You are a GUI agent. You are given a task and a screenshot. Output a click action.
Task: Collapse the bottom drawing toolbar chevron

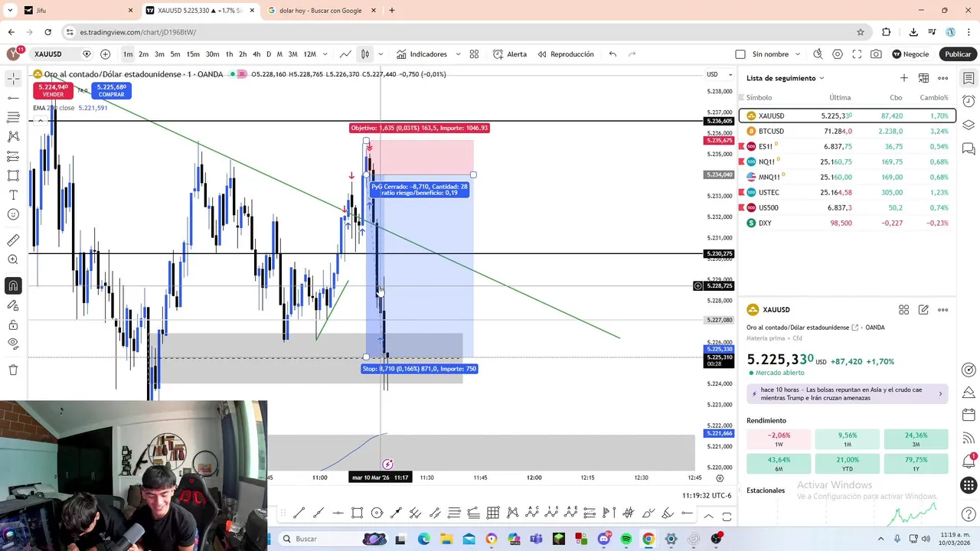pos(708,516)
